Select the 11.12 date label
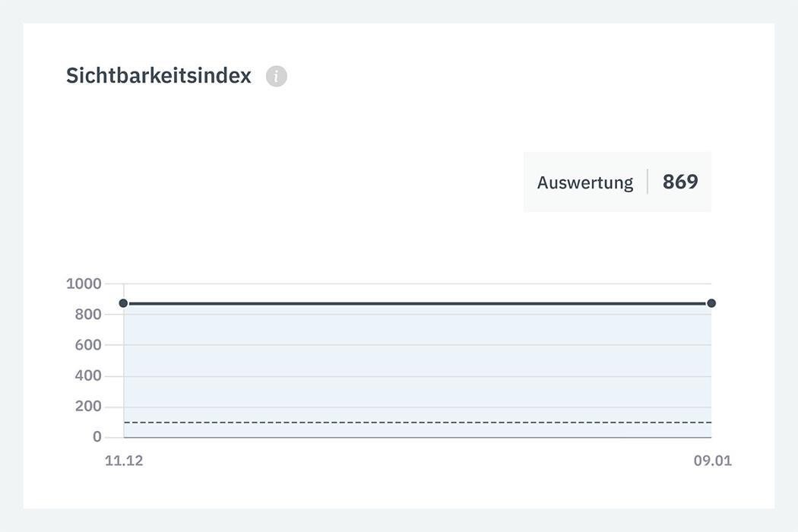This screenshot has height=532, width=798. [x=124, y=461]
